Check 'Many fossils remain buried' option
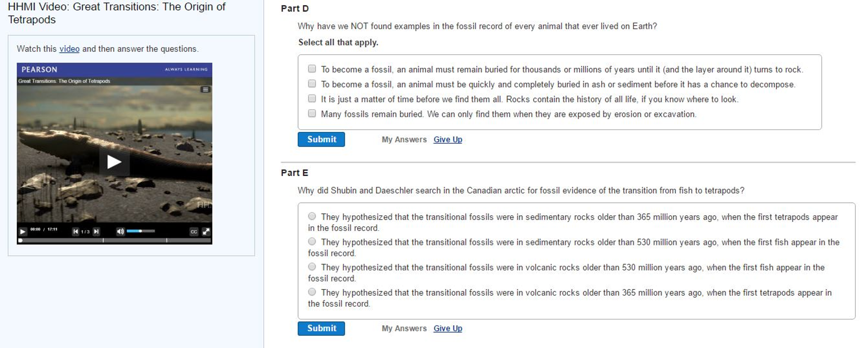The width and height of the screenshot is (868, 348). pos(312,113)
